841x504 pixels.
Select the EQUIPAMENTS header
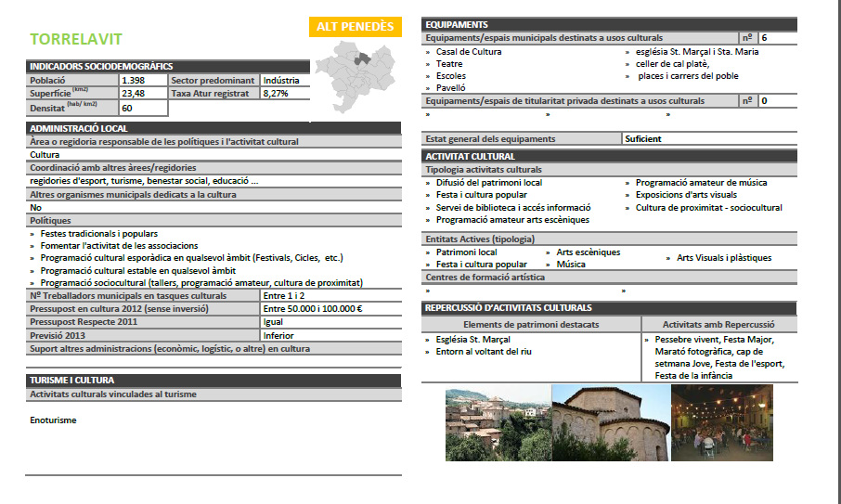tap(609, 24)
